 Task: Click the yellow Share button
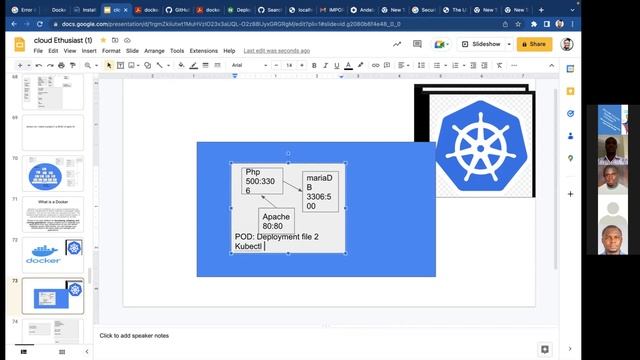tap(534, 44)
